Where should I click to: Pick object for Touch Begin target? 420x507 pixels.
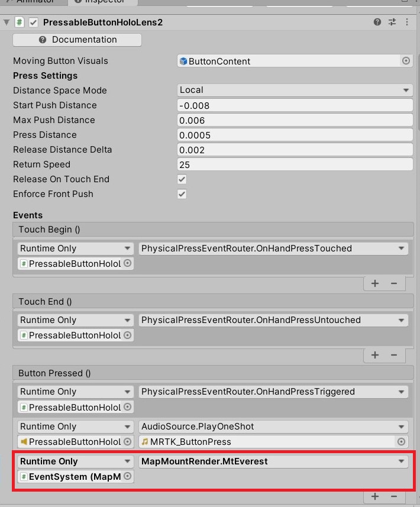[x=128, y=263]
